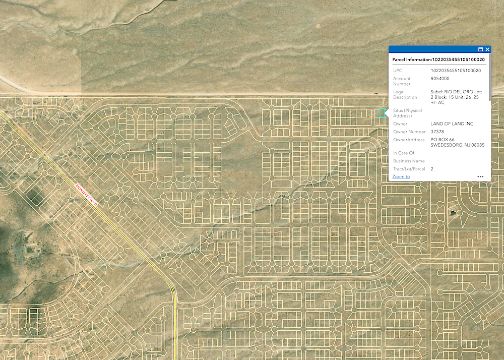Click the Account Number value

coord(440,79)
